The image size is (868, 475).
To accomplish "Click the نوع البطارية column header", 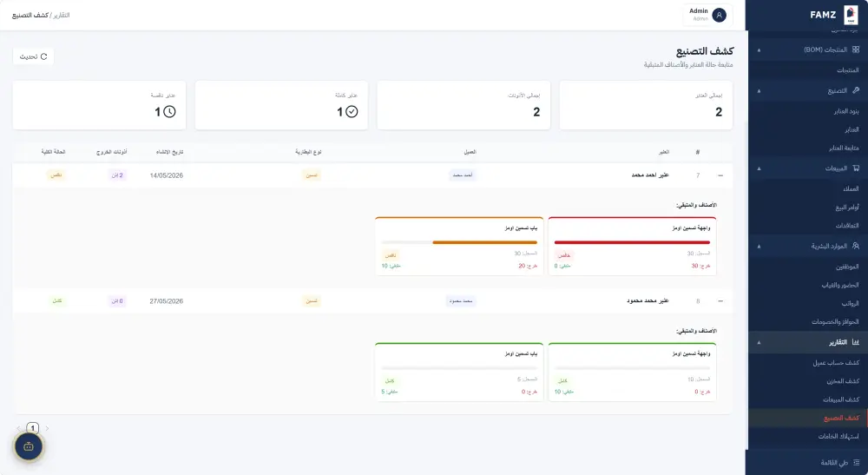I will pyautogui.click(x=308, y=152).
